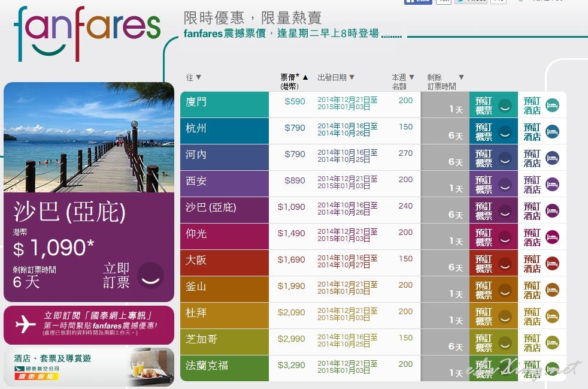Click the $590 fare price
This screenshot has height=389, width=588.
295,101
